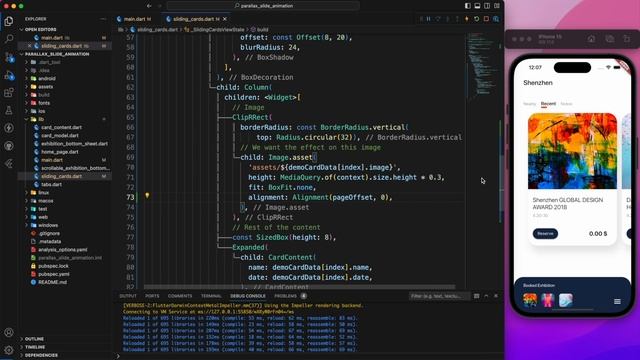Expand the OUTLINE section
640x360 pixels.
tap(34, 339)
